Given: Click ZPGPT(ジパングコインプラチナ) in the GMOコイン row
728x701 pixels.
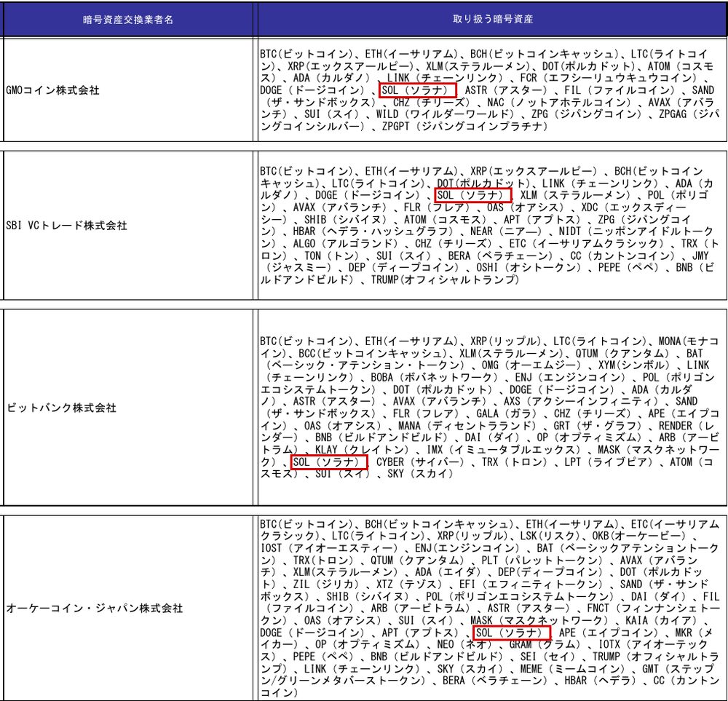Looking at the screenshot, I should 464,126.
